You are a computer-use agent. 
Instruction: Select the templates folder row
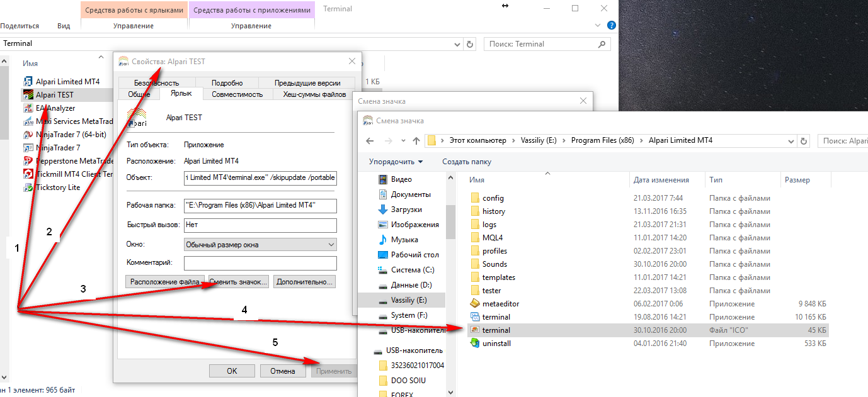coord(649,277)
